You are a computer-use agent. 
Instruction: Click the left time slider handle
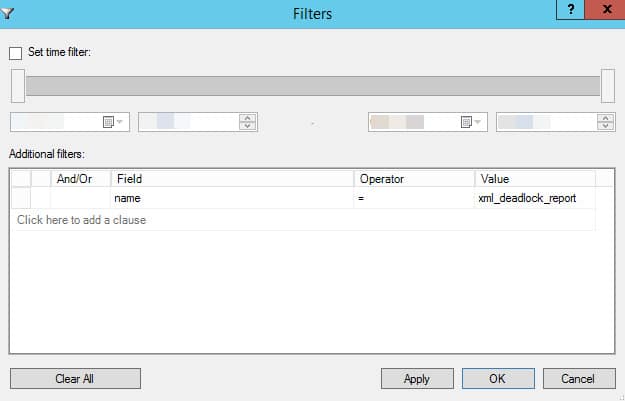[18, 86]
